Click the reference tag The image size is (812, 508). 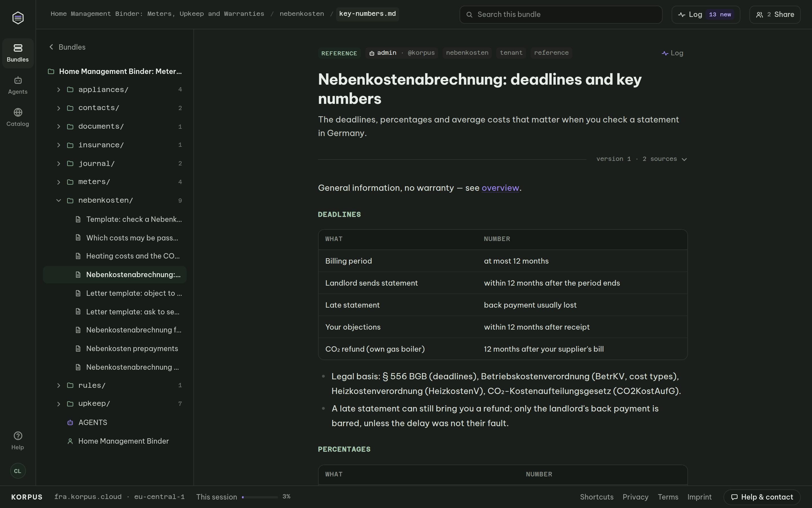click(x=551, y=53)
